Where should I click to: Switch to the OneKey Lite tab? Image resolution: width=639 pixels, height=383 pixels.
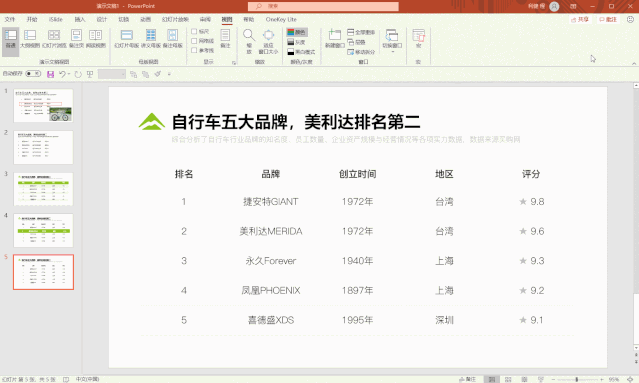[x=281, y=20]
